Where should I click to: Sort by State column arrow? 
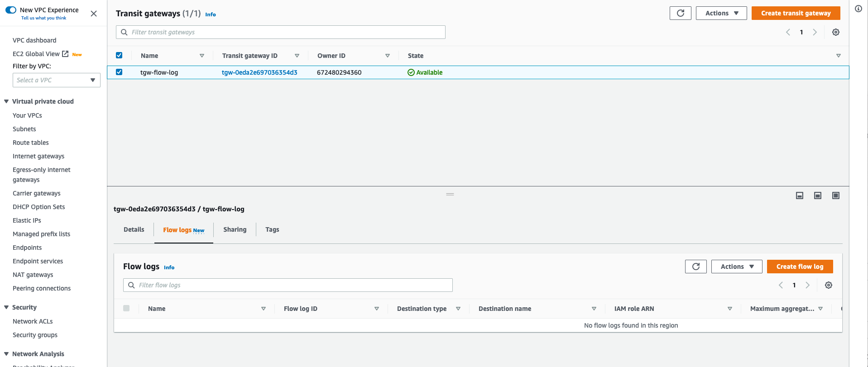point(839,56)
